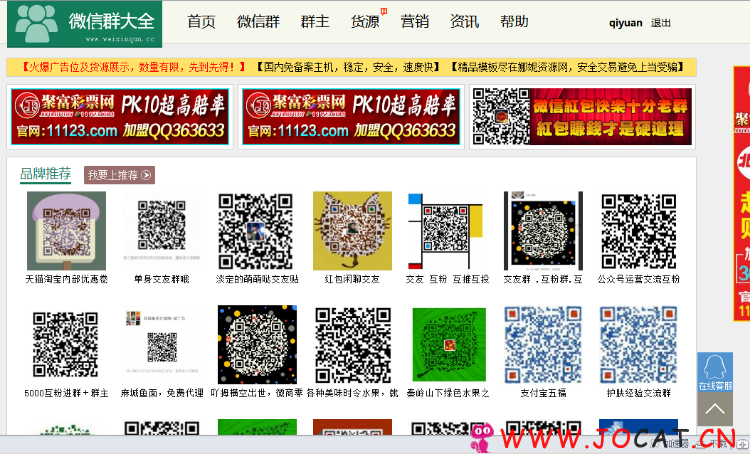Open the 资讯 menu item

464,22
